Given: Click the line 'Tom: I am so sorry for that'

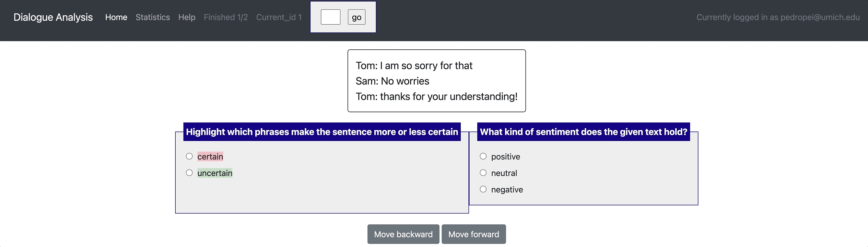Looking at the screenshot, I should (x=414, y=66).
